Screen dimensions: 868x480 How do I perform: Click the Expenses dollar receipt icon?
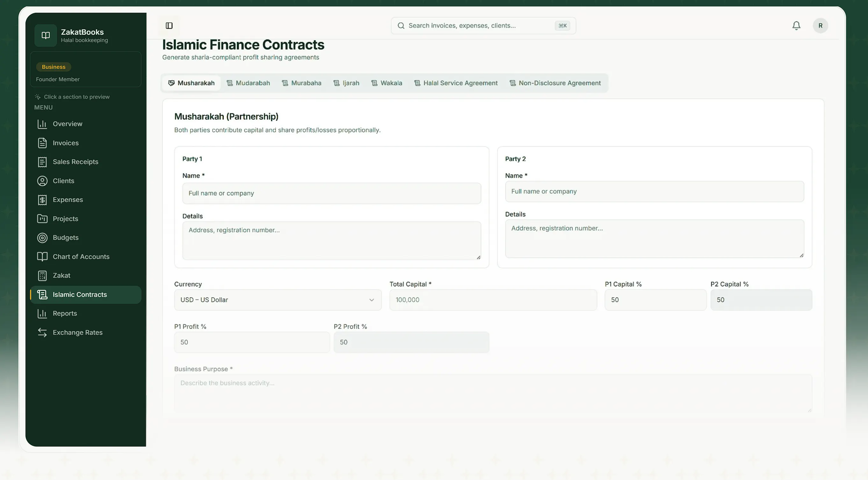point(42,200)
